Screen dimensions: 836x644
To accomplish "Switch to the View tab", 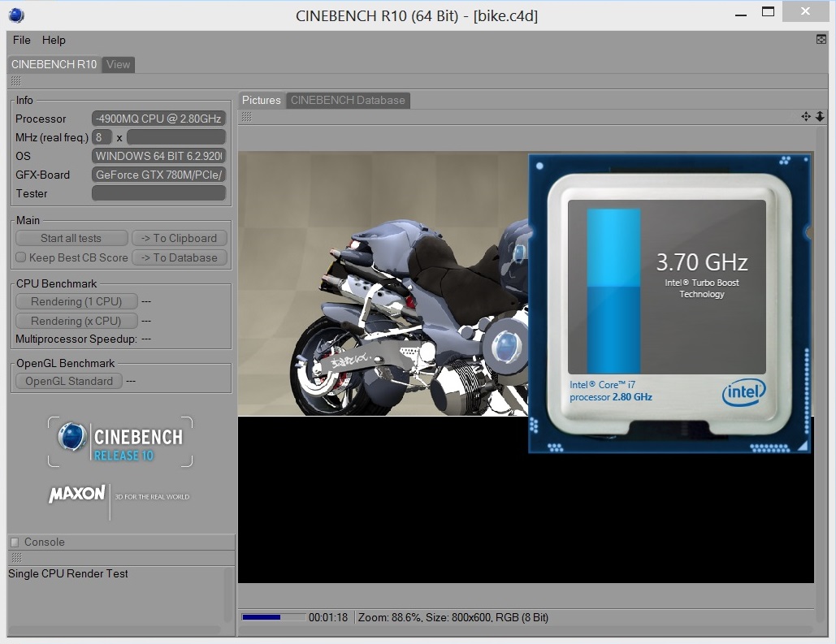I will 118,64.
